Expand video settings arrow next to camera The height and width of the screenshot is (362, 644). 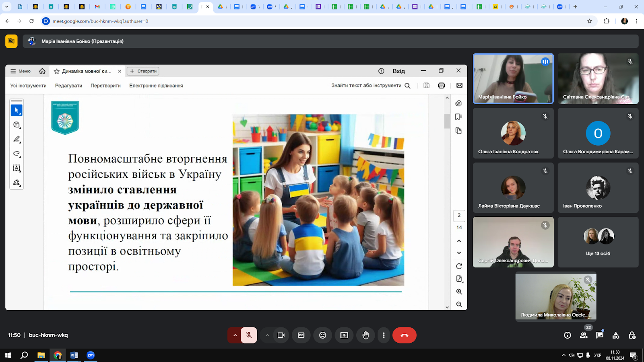267,335
